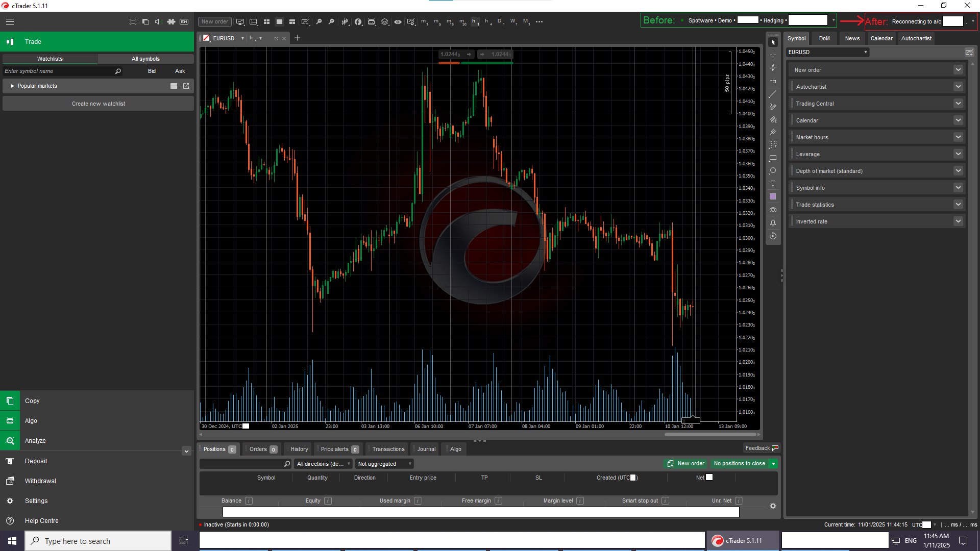Switch to the All symbols tab
The width and height of the screenshot is (980, 551).
(145, 59)
